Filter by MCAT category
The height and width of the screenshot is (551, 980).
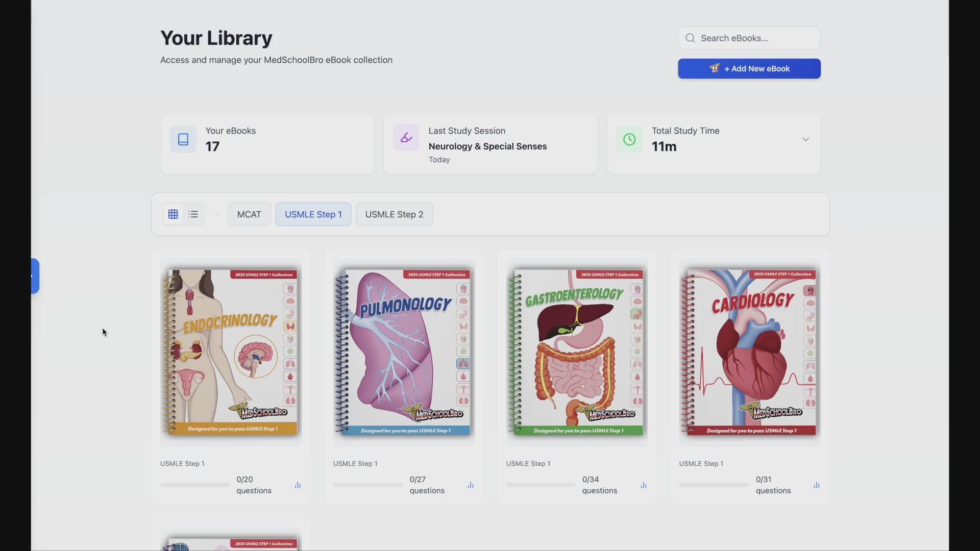click(249, 214)
